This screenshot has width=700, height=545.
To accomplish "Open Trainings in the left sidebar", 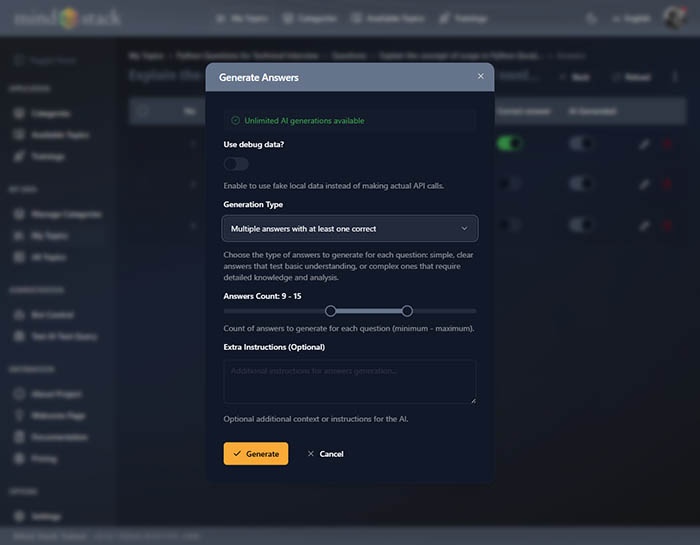I will coord(40,156).
